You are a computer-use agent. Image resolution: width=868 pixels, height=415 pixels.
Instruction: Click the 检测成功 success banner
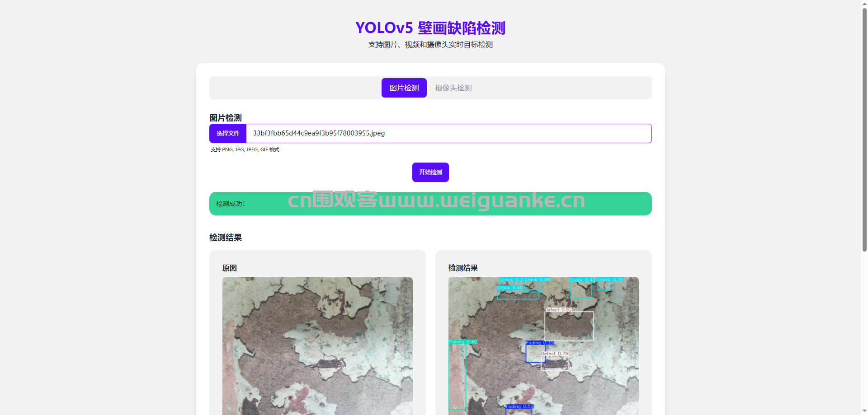click(430, 204)
